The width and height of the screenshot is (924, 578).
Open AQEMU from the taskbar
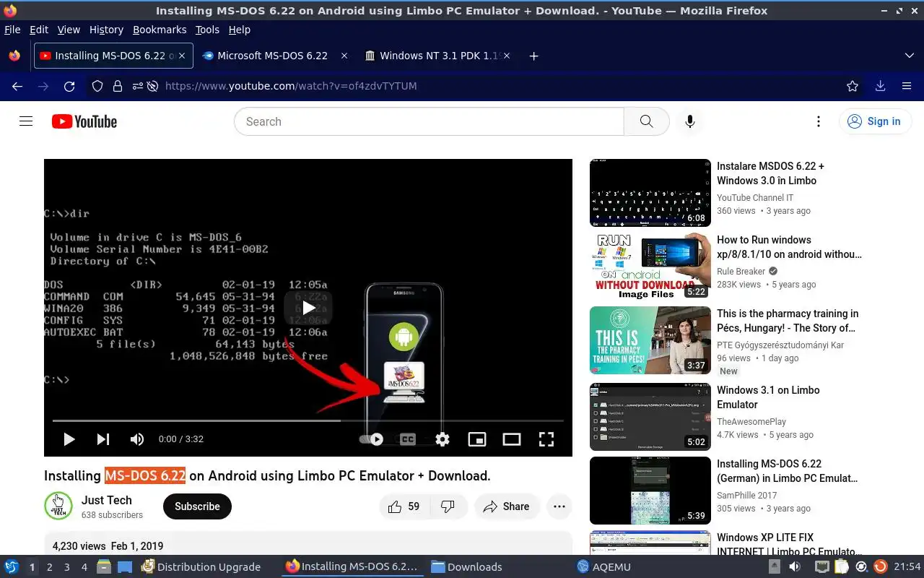[604, 567]
